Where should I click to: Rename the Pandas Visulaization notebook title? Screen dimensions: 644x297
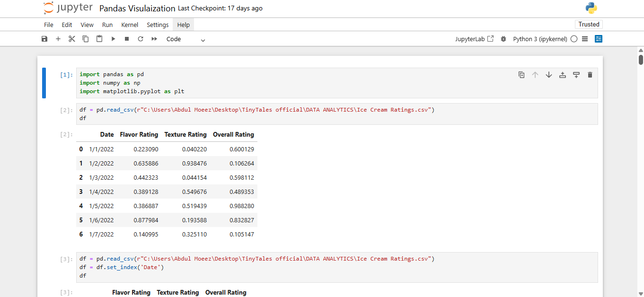click(137, 8)
